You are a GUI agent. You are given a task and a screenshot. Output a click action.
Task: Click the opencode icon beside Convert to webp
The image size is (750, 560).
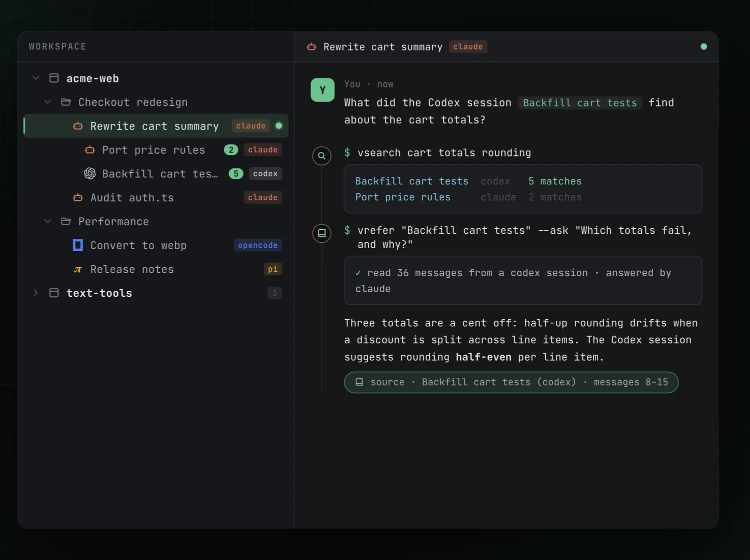coord(78,245)
